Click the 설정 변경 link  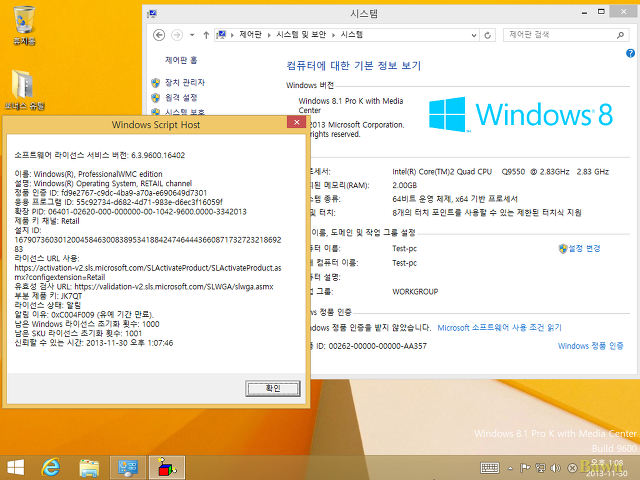584,248
